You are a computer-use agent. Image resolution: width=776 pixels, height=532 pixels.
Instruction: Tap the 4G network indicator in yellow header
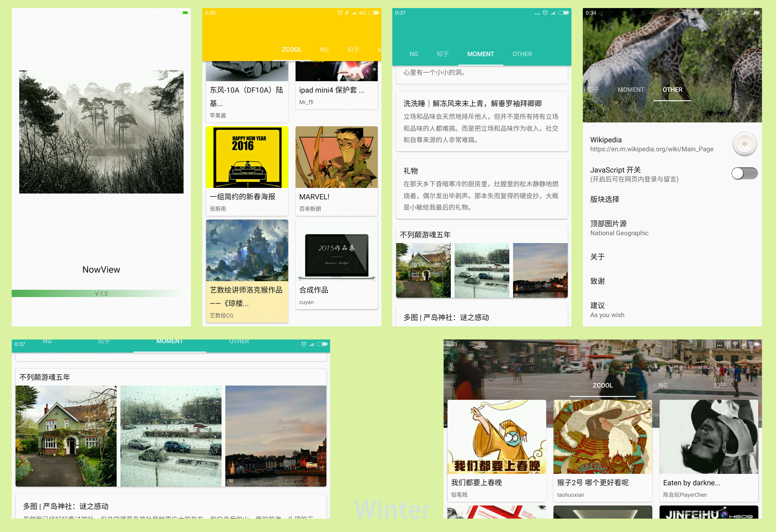(x=362, y=13)
